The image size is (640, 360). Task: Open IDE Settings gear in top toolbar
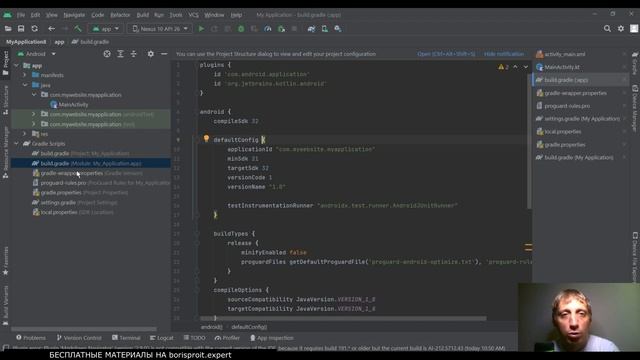(x=621, y=29)
